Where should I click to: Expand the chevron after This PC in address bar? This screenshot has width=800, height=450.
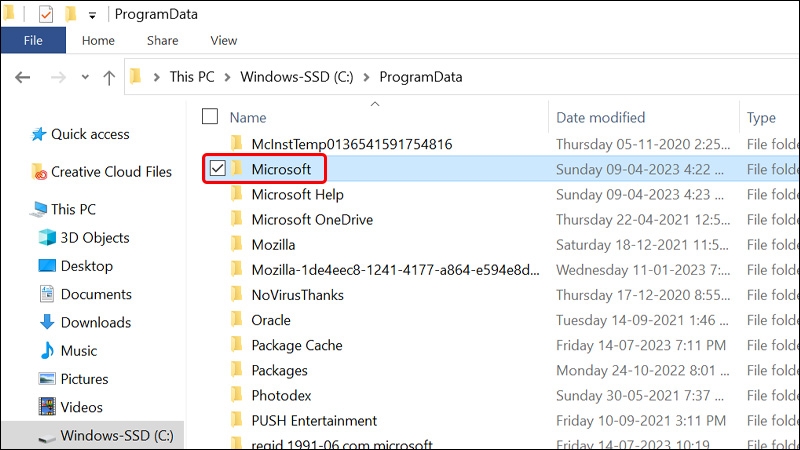[x=227, y=77]
